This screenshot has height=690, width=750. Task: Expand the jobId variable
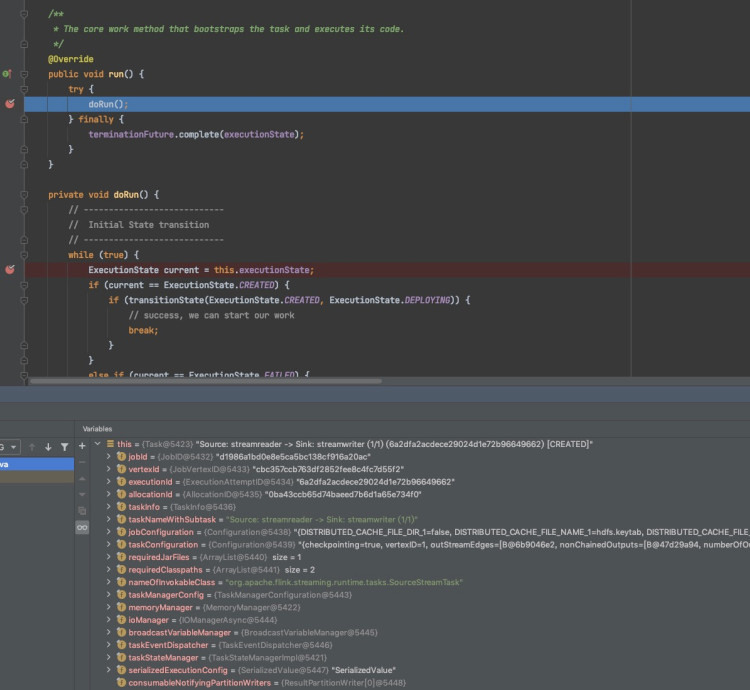(109, 457)
